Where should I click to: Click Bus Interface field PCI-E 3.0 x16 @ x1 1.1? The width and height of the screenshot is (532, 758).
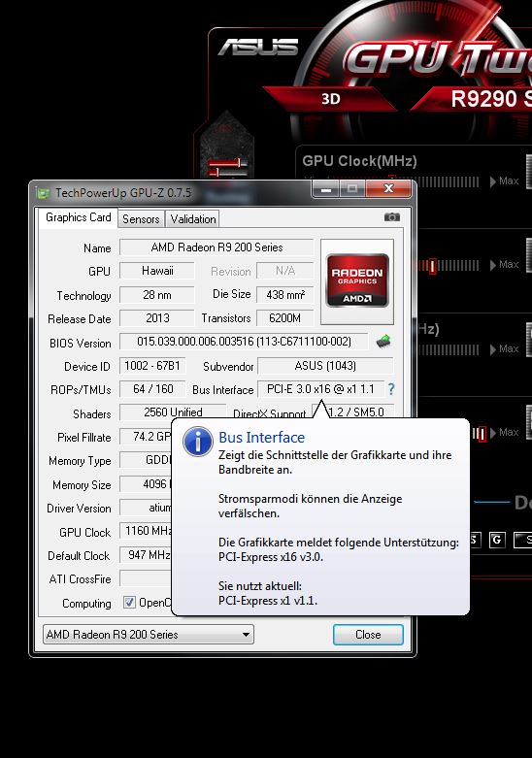[x=320, y=389]
